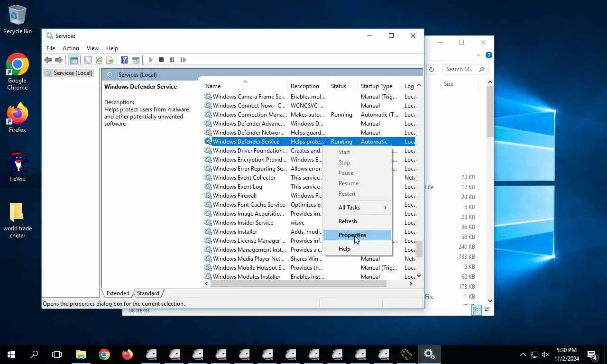607x364 pixels.
Task: Choose Help in the context menu
Action: [357, 249]
